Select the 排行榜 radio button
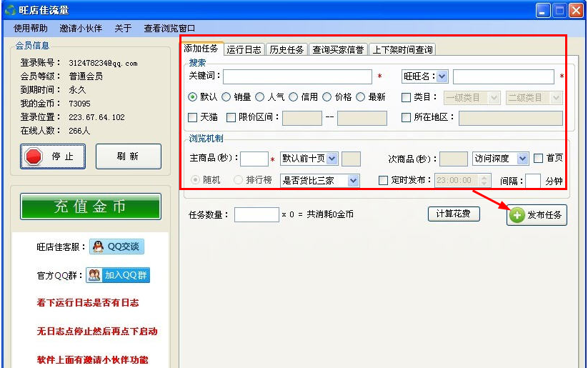Screen dimensions: 588x368 click(238, 180)
